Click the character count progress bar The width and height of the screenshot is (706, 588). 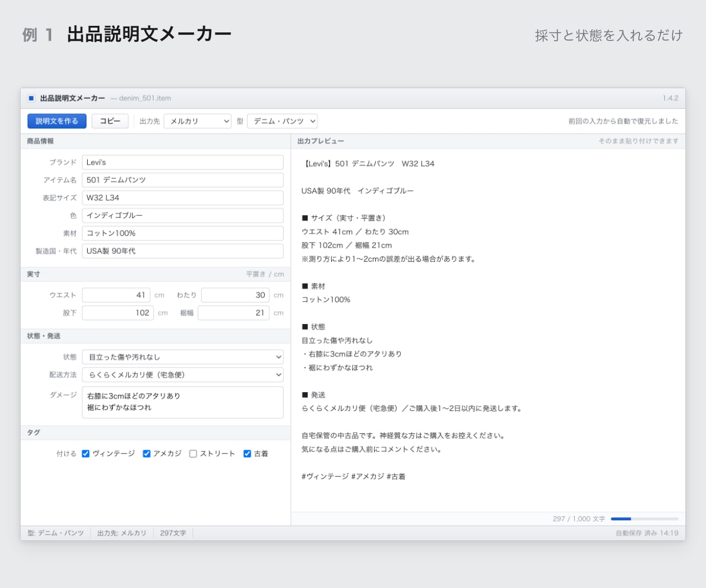tap(644, 519)
